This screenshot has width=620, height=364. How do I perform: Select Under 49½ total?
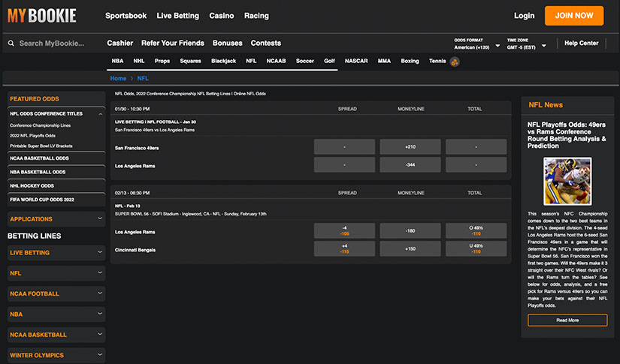476,248
